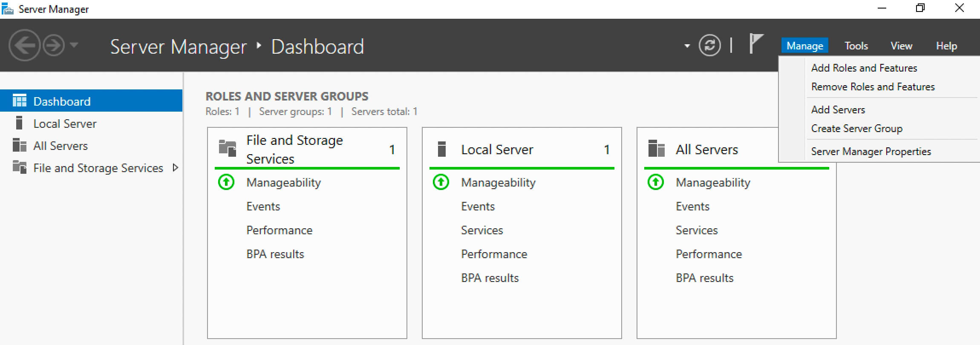Open Manageability in All Servers tile

tap(713, 183)
